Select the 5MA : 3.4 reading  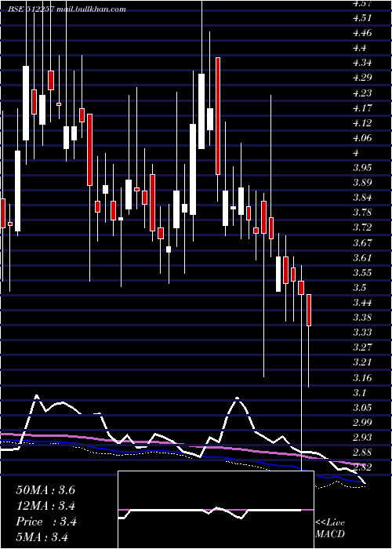click(x=42, y=536)
